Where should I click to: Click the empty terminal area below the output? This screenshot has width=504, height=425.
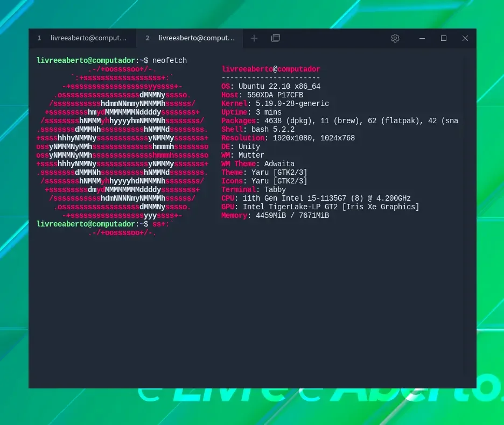pos(253,308)
